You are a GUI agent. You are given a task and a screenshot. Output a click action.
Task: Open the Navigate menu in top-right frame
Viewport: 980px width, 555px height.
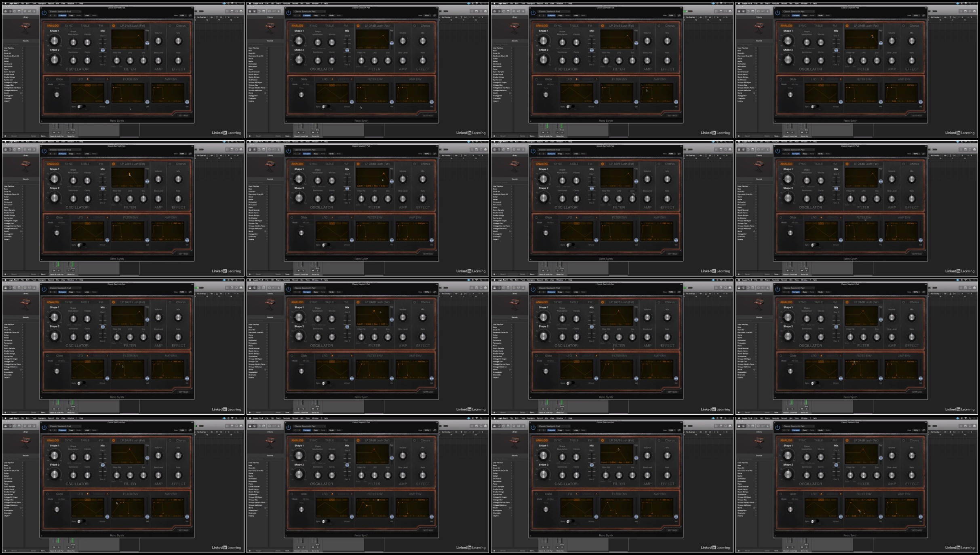point(775,3)
